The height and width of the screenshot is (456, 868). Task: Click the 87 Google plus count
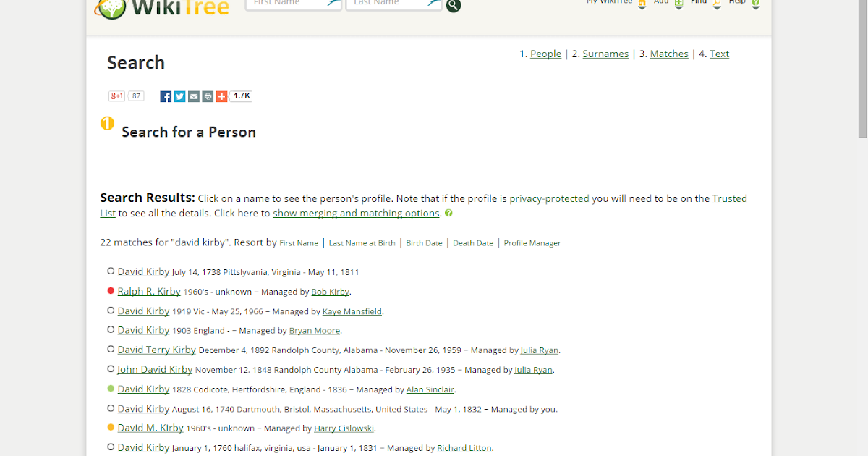136,96
